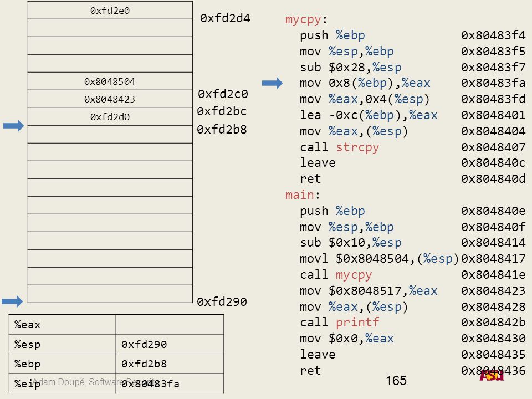Select code address 0x8048407
Viewport: 532px width, 399px height.
493,147
